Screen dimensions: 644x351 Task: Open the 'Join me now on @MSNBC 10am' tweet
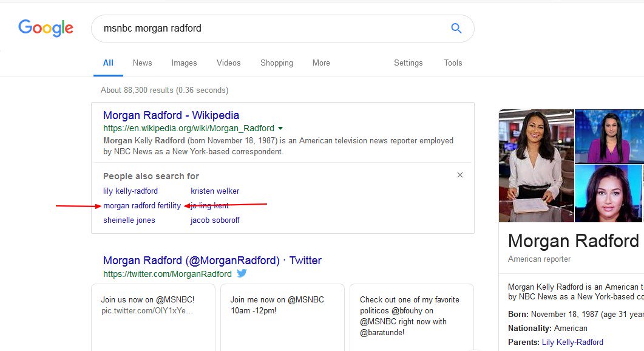click(283, 318)
